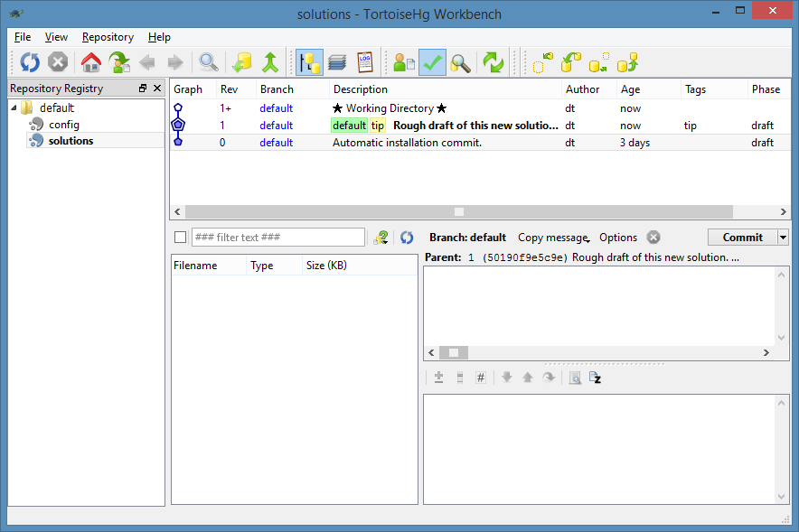
Task: Open the Repository menu
Action: (108, 37)
